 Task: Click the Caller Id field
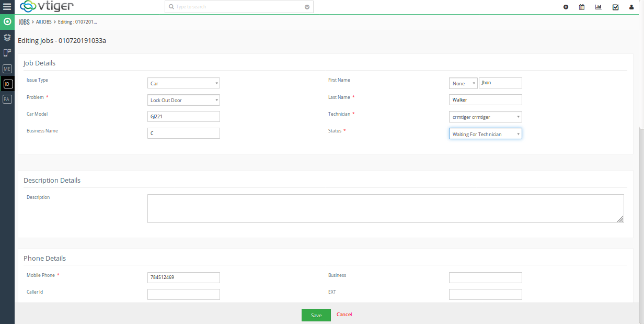[x=183, y=294]
